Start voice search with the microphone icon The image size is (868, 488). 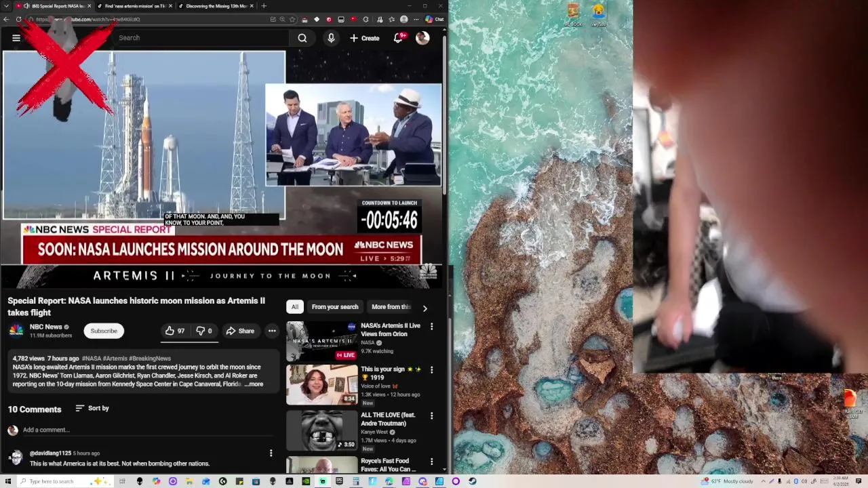[x=331, y=38]
